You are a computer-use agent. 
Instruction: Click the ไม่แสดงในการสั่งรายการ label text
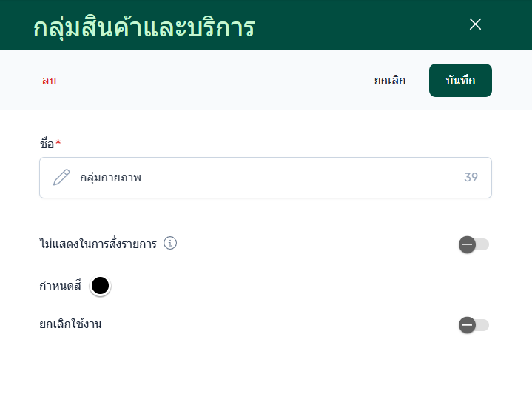click(98, 244)
